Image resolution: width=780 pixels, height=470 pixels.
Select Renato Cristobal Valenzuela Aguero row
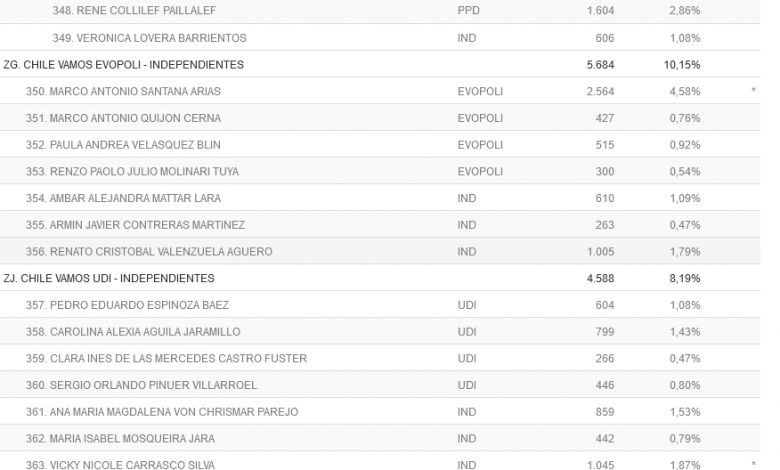[146, 252]
